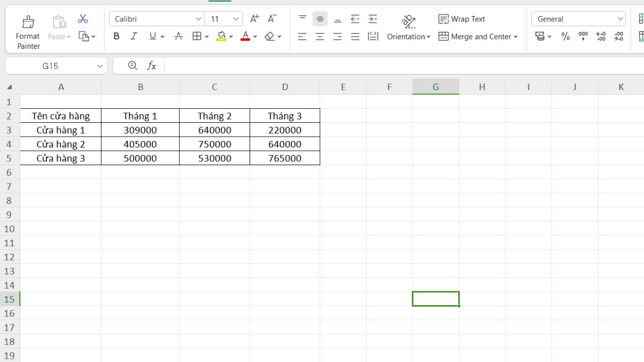Viewport: 644px width, 362px height.
Task: Open the General number format dropdown
Action: 620,18
